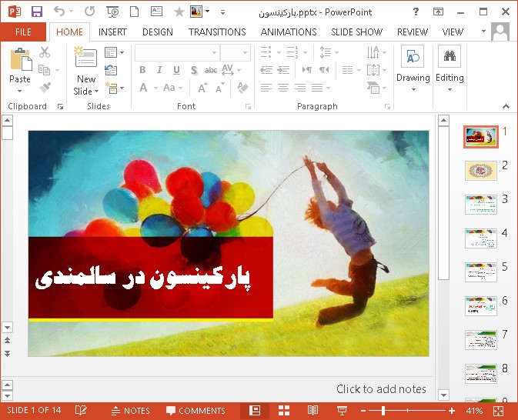Collapse the ribbon with the chevron
The height and width of the screenshot is (420, 518).
(506, 106)
